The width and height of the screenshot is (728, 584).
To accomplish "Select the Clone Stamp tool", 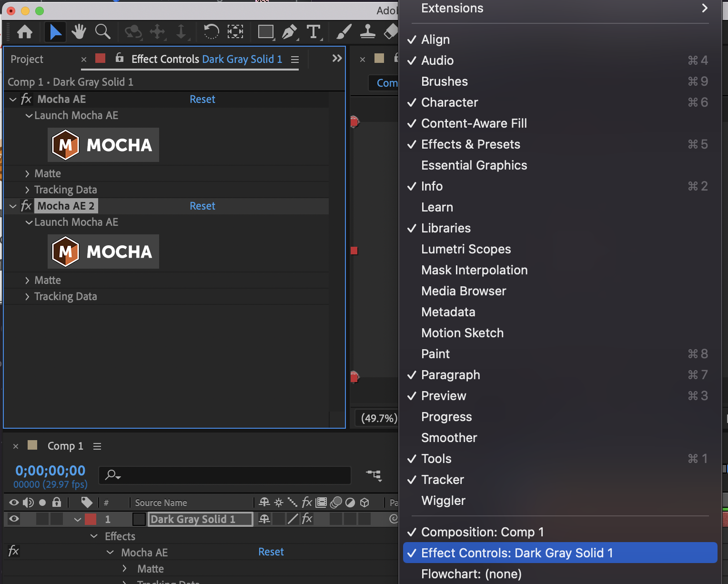I will pos(367,32).
